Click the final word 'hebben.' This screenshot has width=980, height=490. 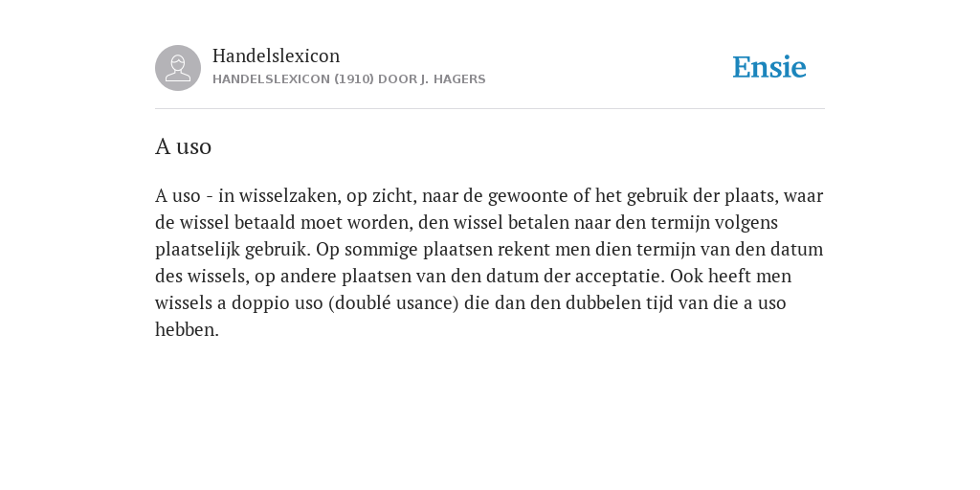pyautogui.click(x=187, y=329)
